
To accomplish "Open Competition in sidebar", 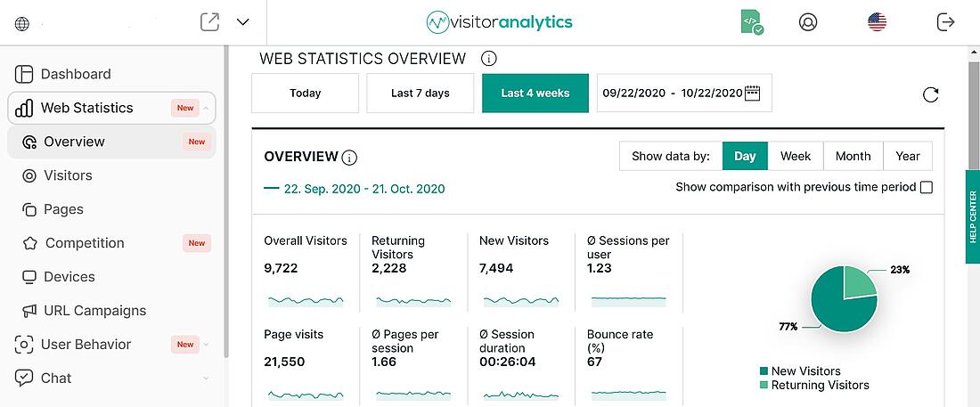I will point(85,242).
